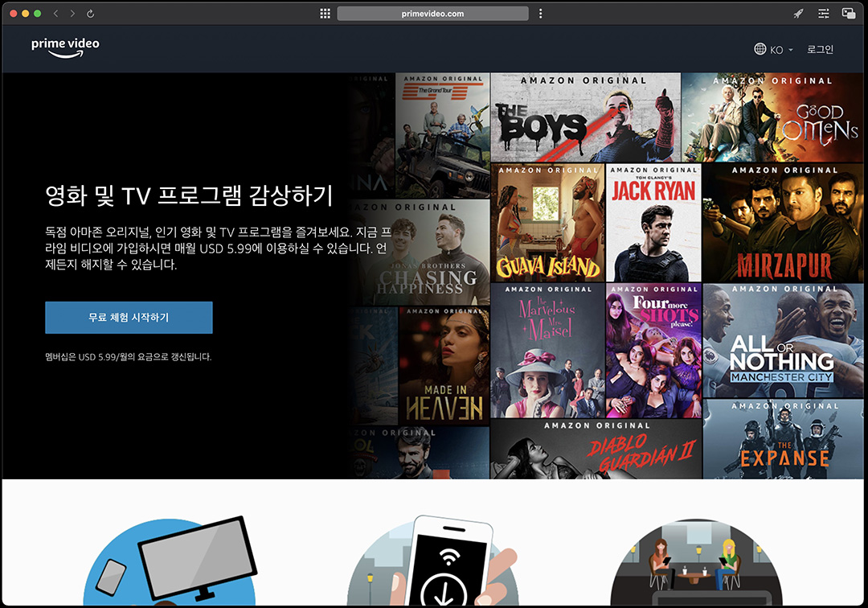
Task: Click the TV and tablet devices illustration
Action: click(170, 561)
